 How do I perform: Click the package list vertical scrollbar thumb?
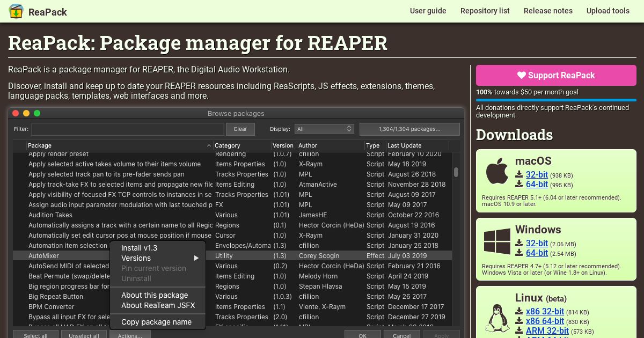[x=456, y=172]
